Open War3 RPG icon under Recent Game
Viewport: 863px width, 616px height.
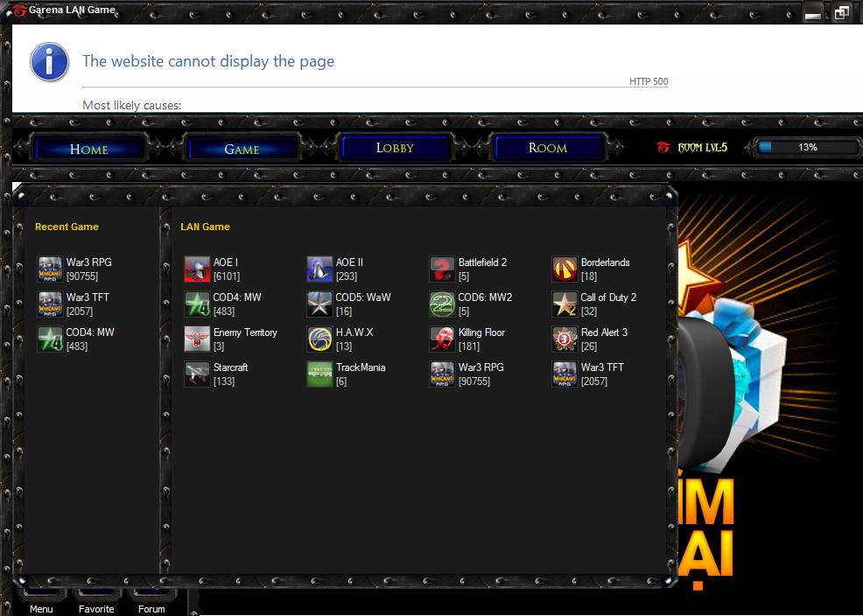pos(50,269)
